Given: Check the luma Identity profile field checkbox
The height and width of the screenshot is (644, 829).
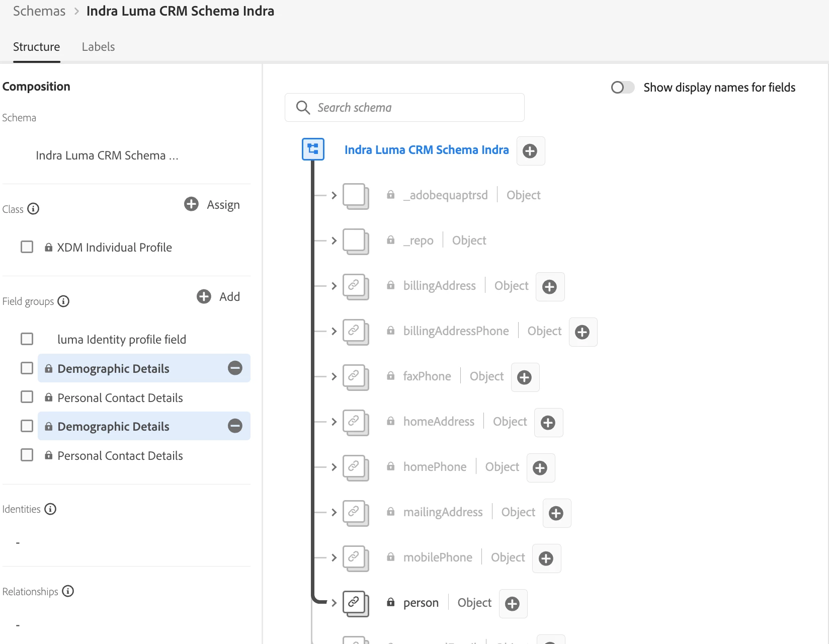Looking at the screenshot, I should pyautogui.click(x=27, y=339).
